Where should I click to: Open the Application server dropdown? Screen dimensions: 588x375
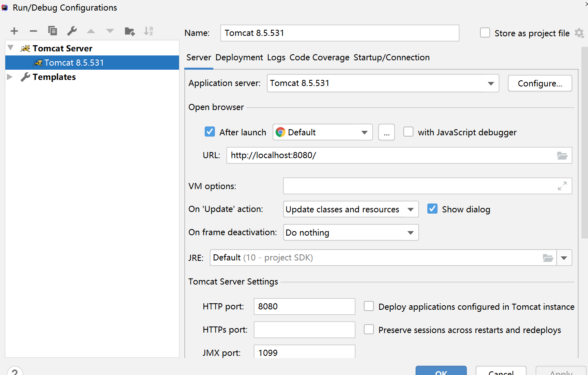[491, 84]
